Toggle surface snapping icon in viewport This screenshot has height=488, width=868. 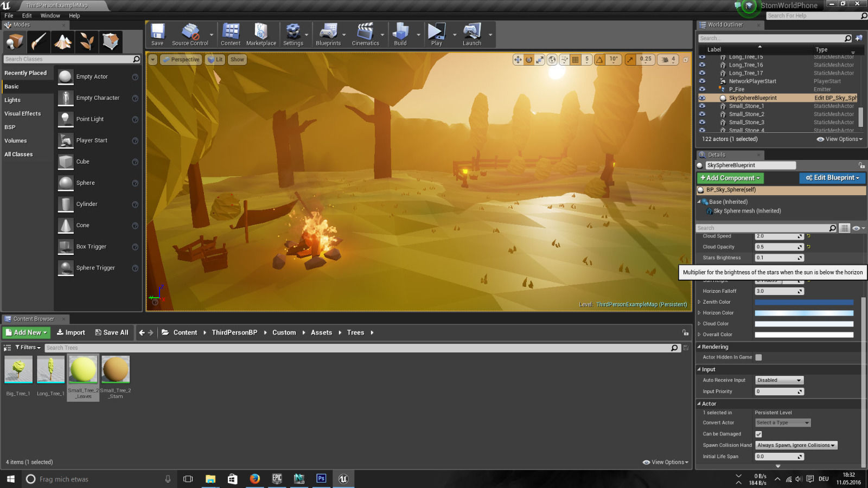[564, 60]
